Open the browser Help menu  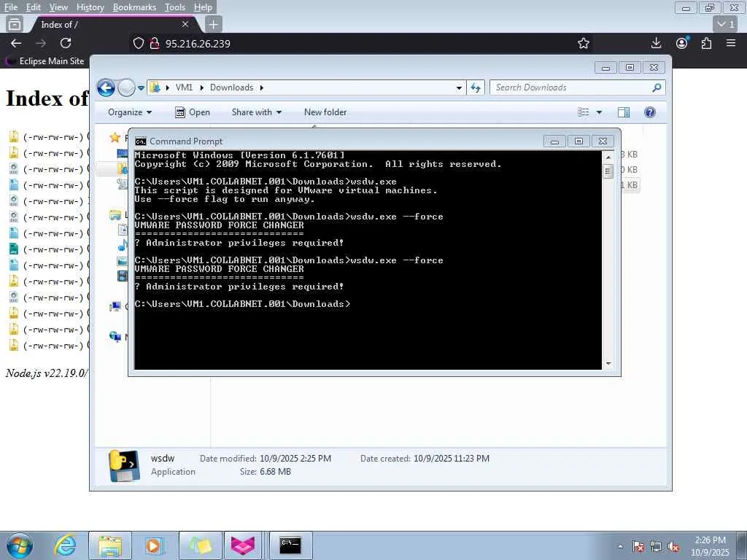click(x=203, y=7)
